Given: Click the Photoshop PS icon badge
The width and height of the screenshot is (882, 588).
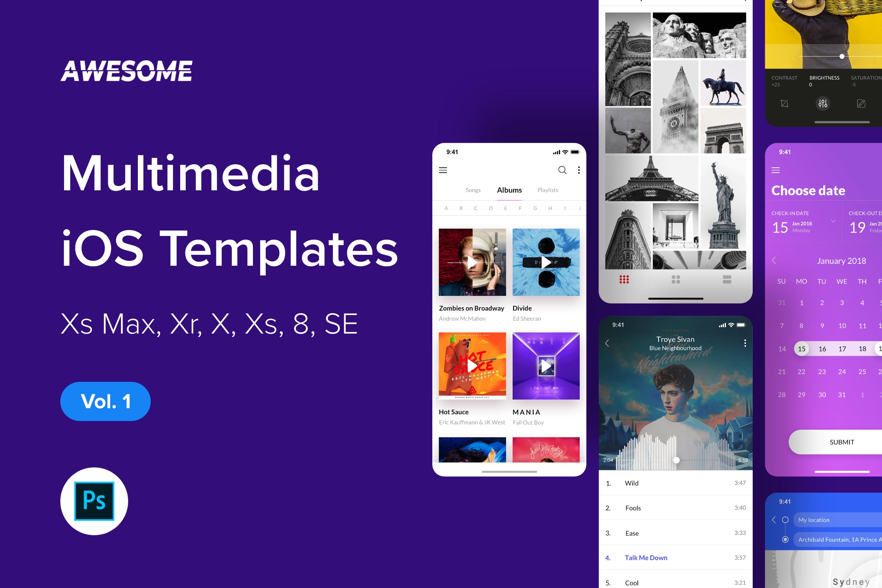Looking at the screenshot, I should pyautogui.click(x=94, y=501).
